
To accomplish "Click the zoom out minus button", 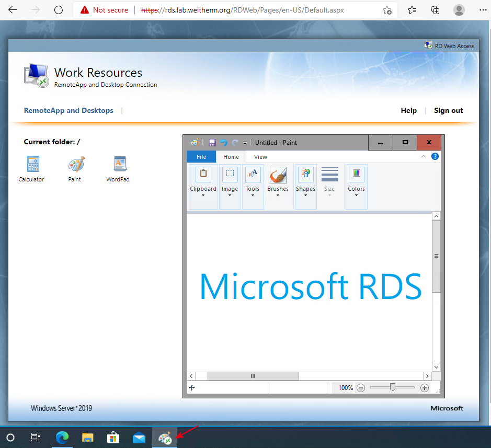I will point(361,388).
